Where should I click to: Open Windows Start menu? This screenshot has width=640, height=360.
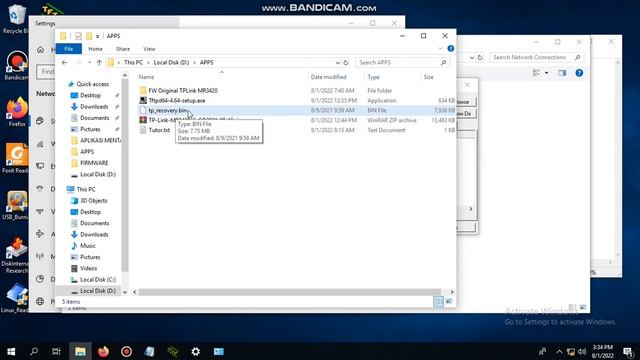coord(11,351)
